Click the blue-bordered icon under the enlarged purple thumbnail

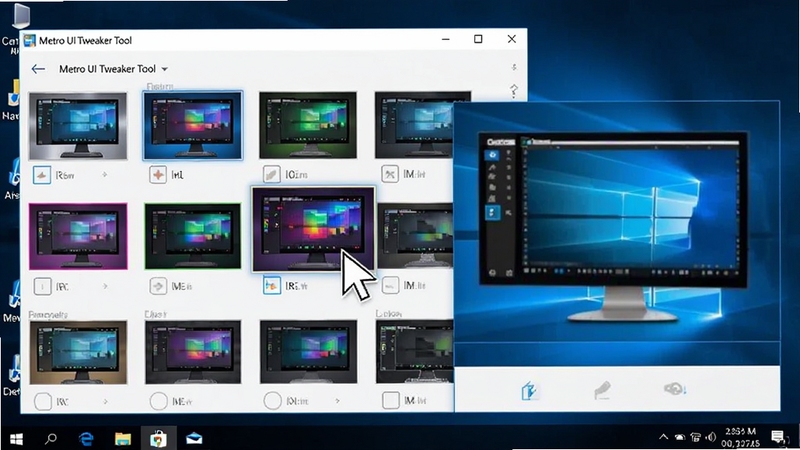tap(271, 286)
